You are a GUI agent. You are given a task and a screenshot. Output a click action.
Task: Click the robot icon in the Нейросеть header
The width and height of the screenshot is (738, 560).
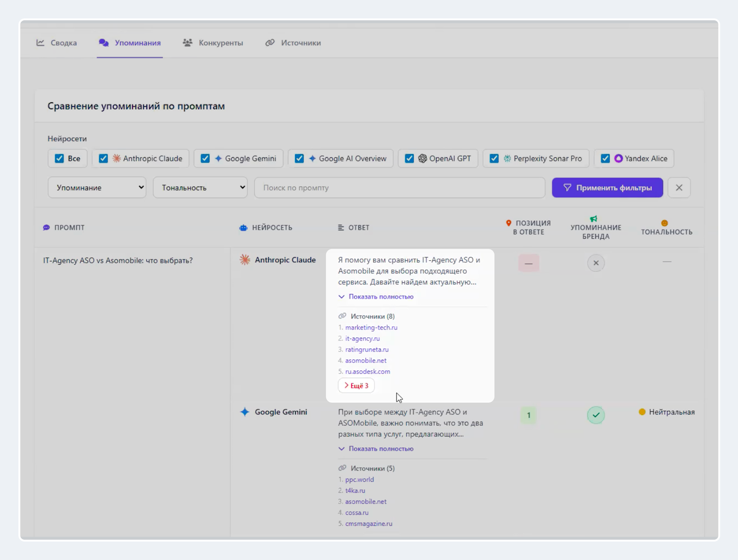(x=243, y=228)
